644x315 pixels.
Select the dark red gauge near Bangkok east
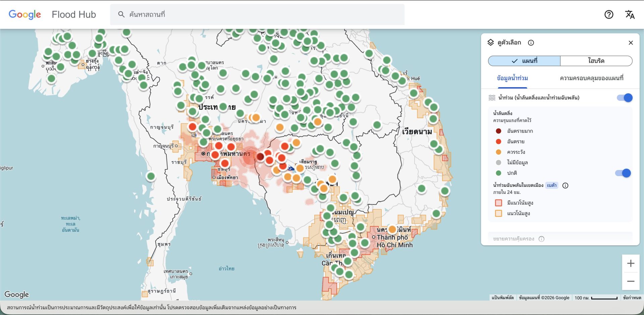coord(260,156)
